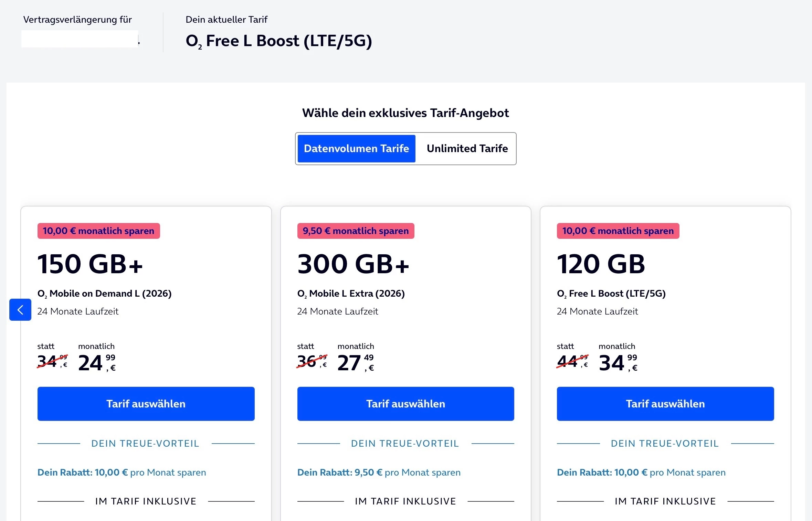Open O2 Mobile on Demand L (2026) title
The image size is (812, 521).
(x=104, y=294)
